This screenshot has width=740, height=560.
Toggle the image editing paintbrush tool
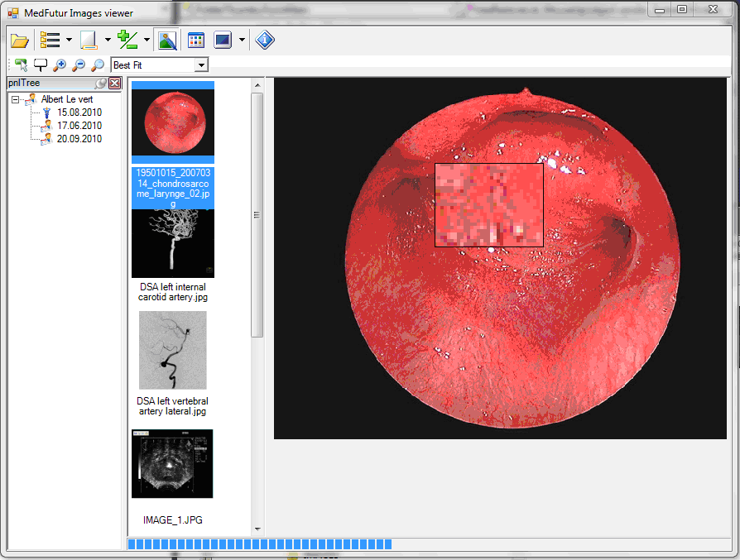click(167, 40)
